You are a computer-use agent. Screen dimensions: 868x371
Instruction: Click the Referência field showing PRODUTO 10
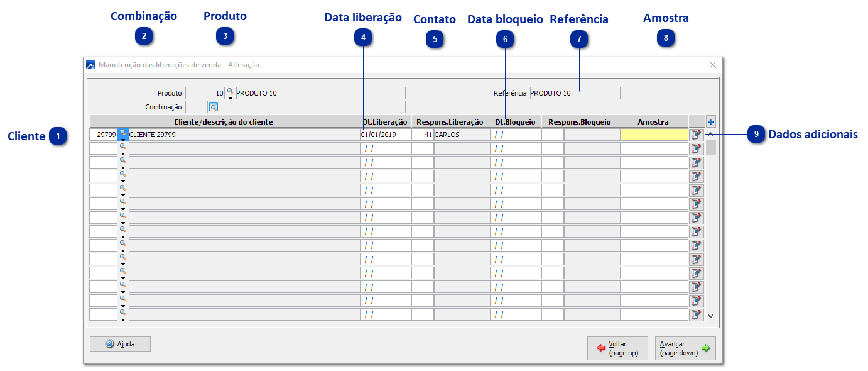575,93
